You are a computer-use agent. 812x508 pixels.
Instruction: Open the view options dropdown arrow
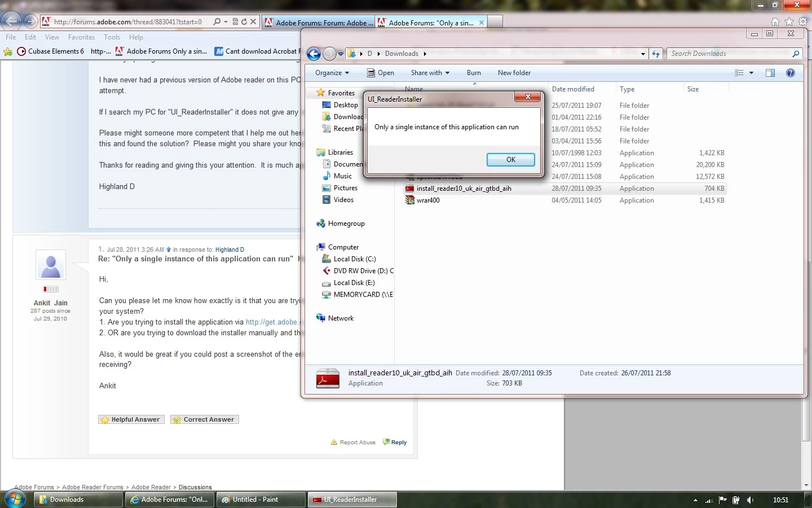click(x=751, y=73)
